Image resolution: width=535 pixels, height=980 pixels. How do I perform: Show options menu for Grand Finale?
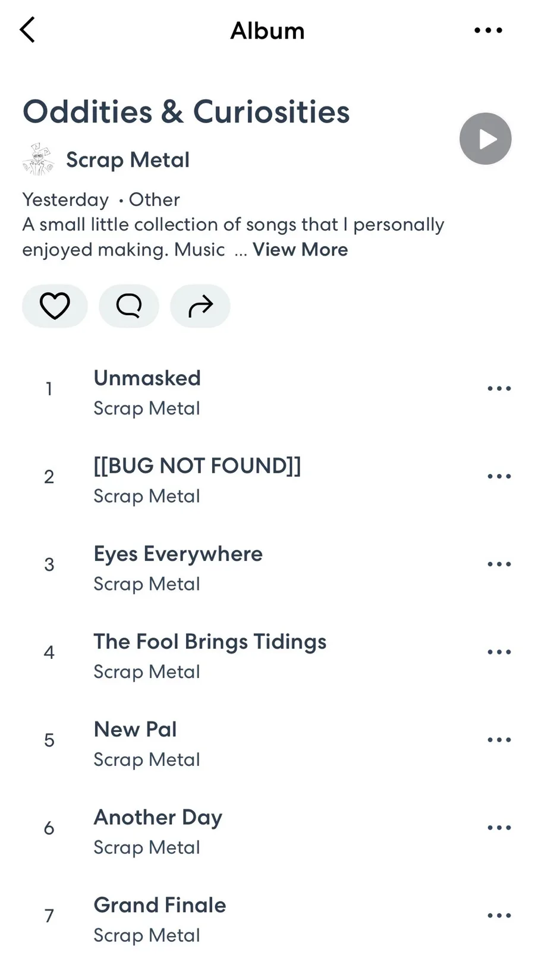499,916
